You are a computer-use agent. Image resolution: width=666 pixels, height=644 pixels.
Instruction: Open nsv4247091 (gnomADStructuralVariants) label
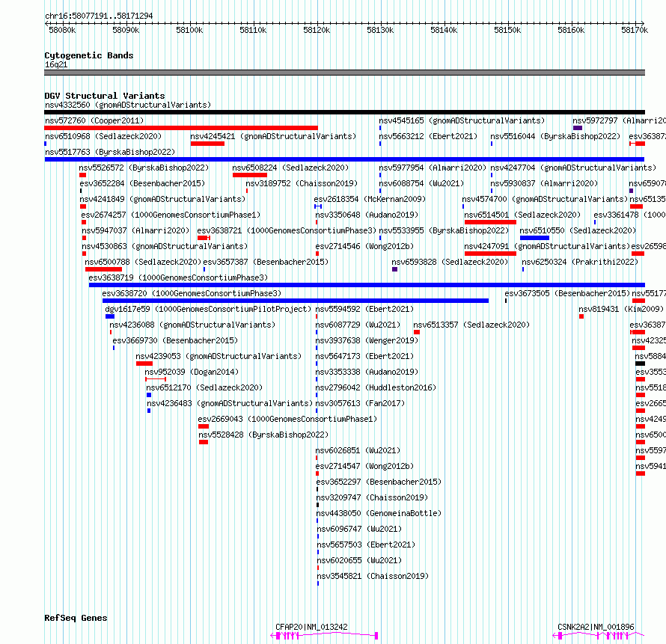tap(547, 246)
